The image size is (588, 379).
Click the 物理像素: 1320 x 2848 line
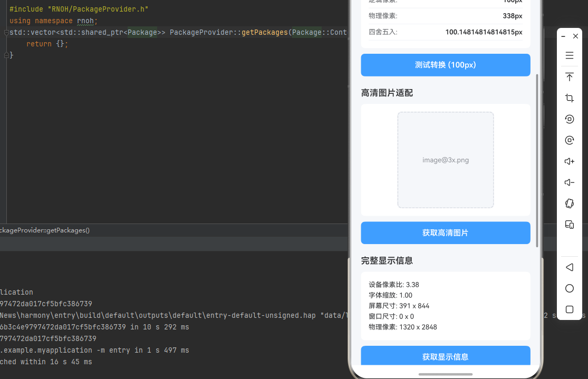403,327
